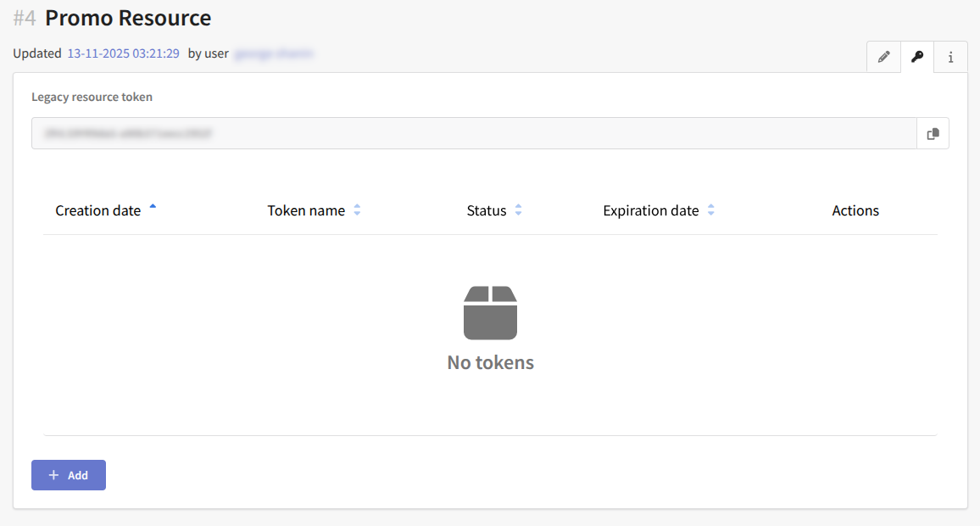Click the empty box placeholder icon
This screenshot has height=526, width=980.
tap(490, 313)
